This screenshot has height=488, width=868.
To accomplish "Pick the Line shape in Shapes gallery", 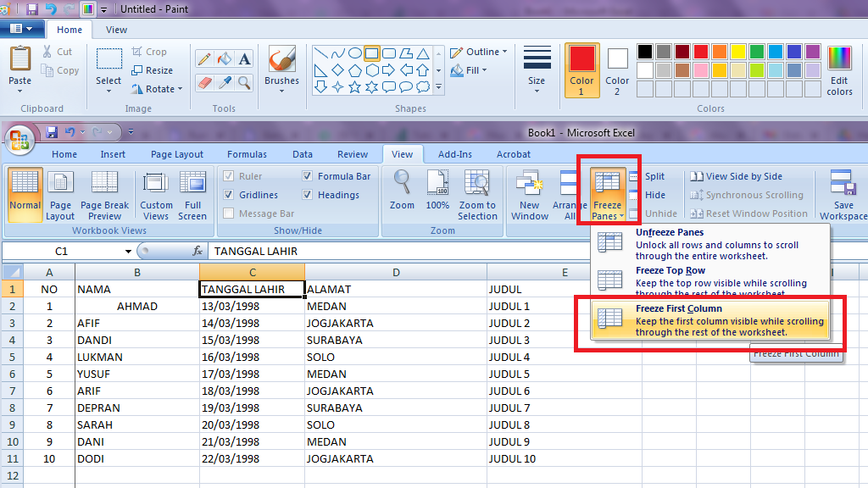I will [320, 53].
